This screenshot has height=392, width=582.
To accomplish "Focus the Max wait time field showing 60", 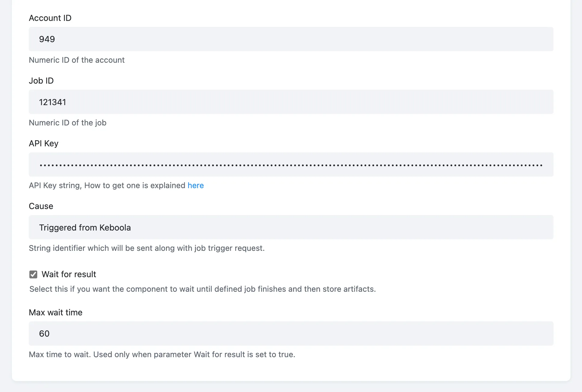I will (x=291, y=334).
